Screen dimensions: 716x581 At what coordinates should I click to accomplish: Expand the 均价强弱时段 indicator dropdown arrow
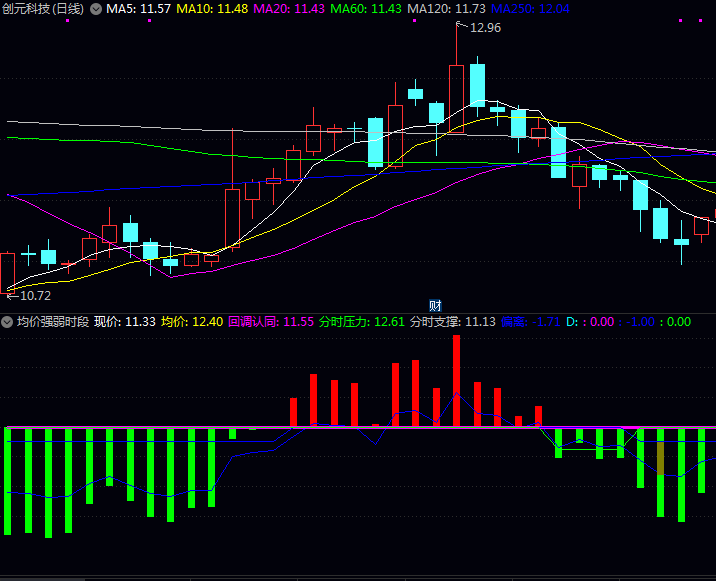pos(7,322)
